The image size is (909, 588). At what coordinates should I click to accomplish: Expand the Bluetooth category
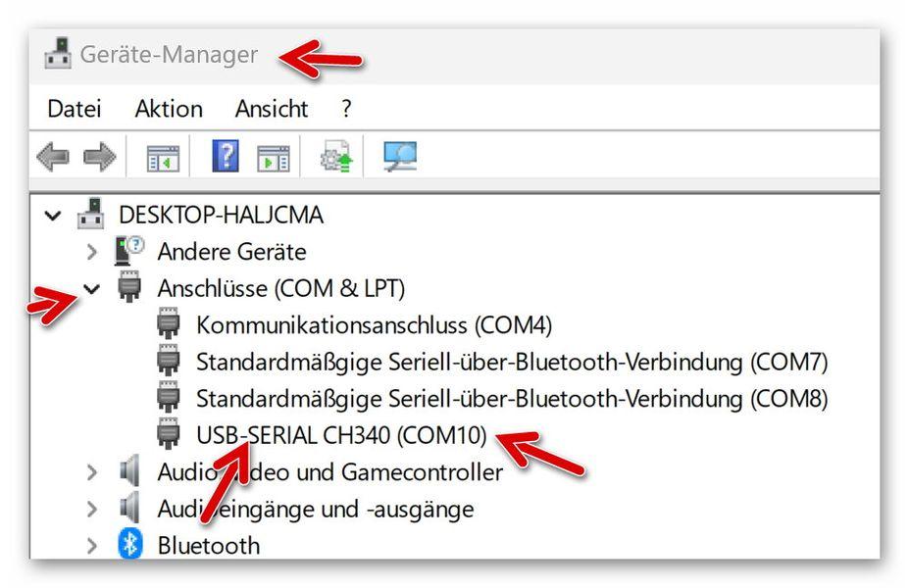(x=92, y=545)
